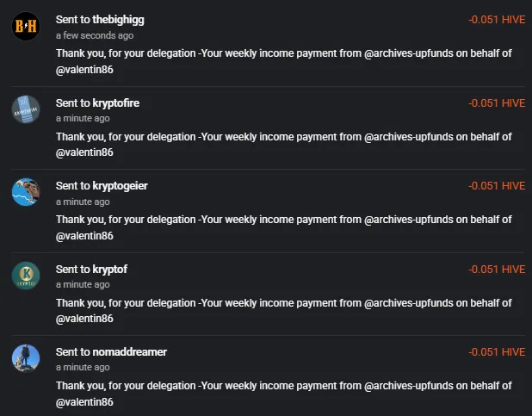The height and width of the screenshot is (416, 532).
Task: Select the -0.051 HIVE amount for thebighigg
Action: click(497, 20)
